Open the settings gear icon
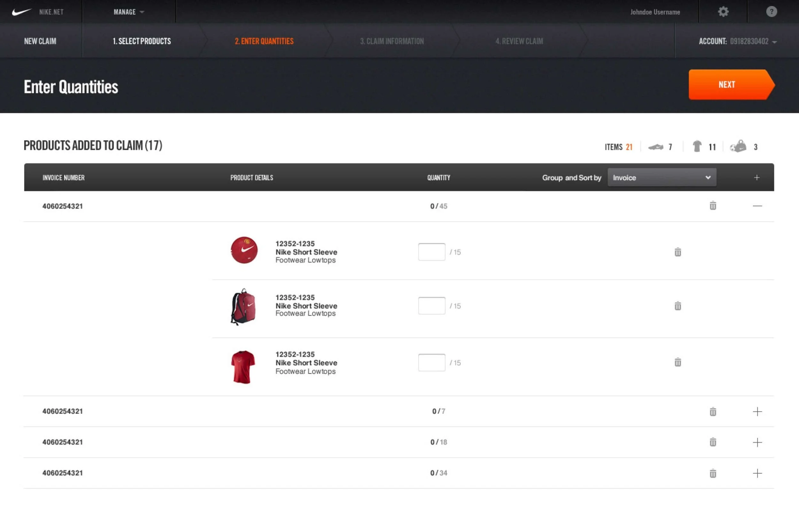The height and width of the screenshot is (532, 799). 723,12
